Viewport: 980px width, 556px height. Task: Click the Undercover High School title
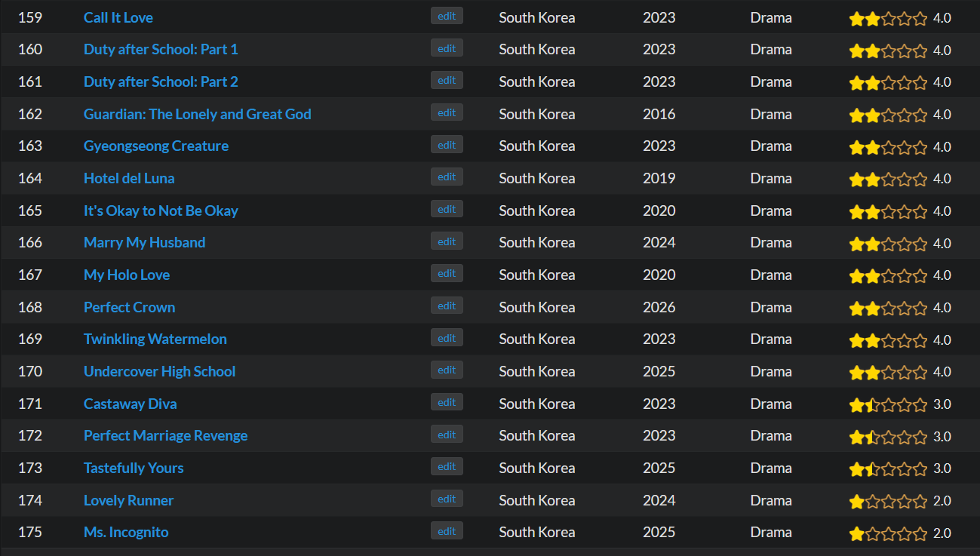[x=160, y=371]
